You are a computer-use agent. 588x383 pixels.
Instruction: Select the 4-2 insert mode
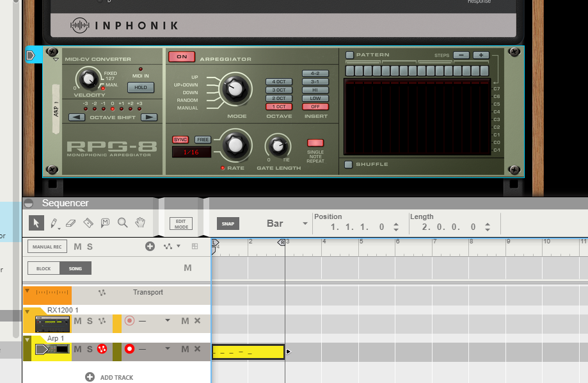[x=315, y=74]
